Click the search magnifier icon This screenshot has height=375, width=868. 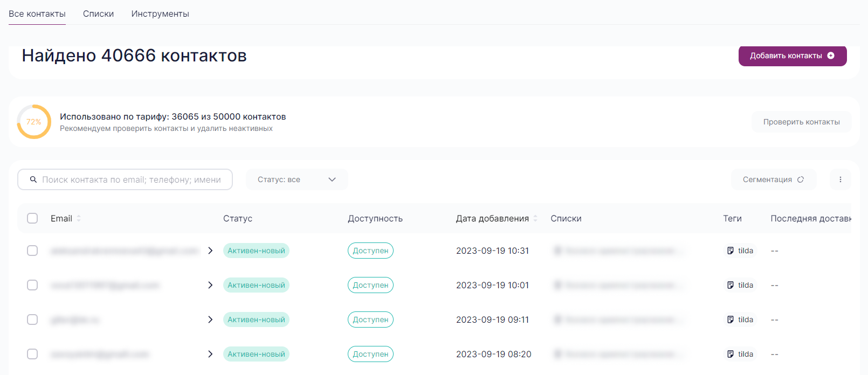[x=33, y=179]
